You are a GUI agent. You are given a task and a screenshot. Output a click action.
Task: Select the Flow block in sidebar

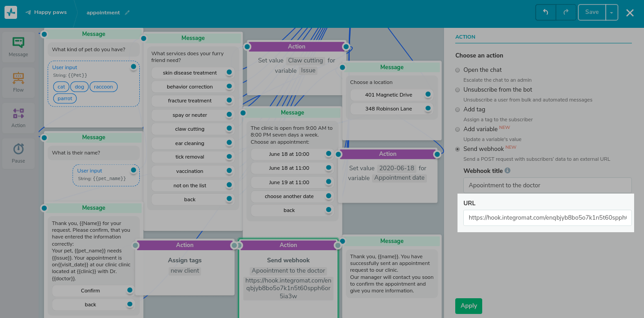18,82
